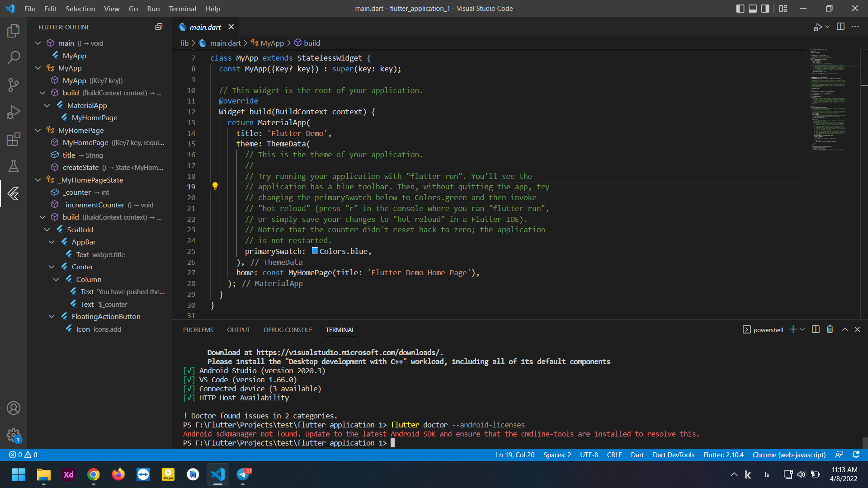The width and height of the screenshot is (868, 488).
Task: Toggle Primary Side Bar layout button
Action: point(740,9)
